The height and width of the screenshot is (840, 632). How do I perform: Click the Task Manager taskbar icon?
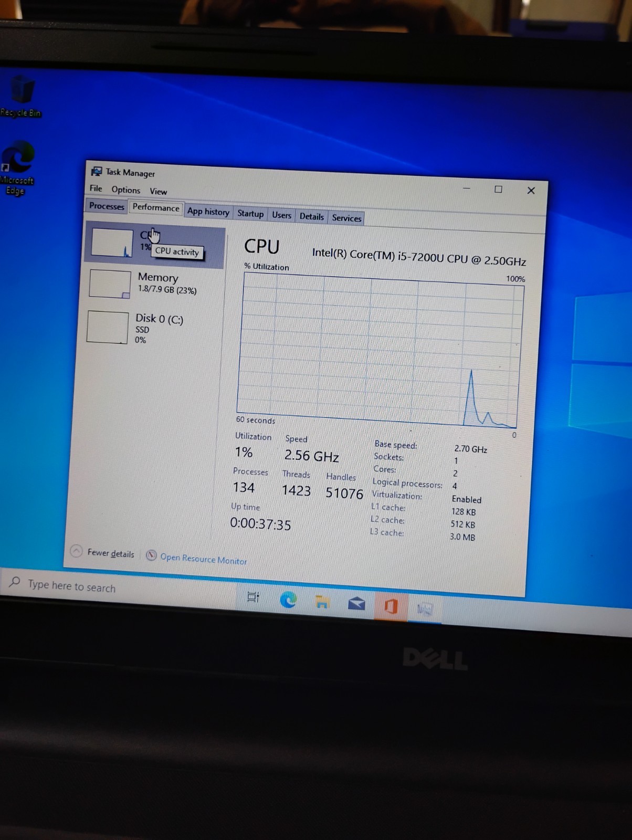coord(424,609)
